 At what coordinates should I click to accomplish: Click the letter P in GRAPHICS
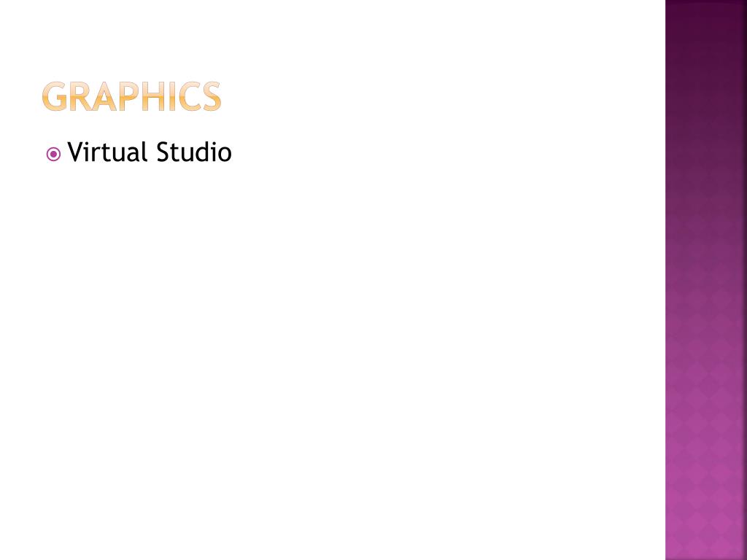pos(128,96)
